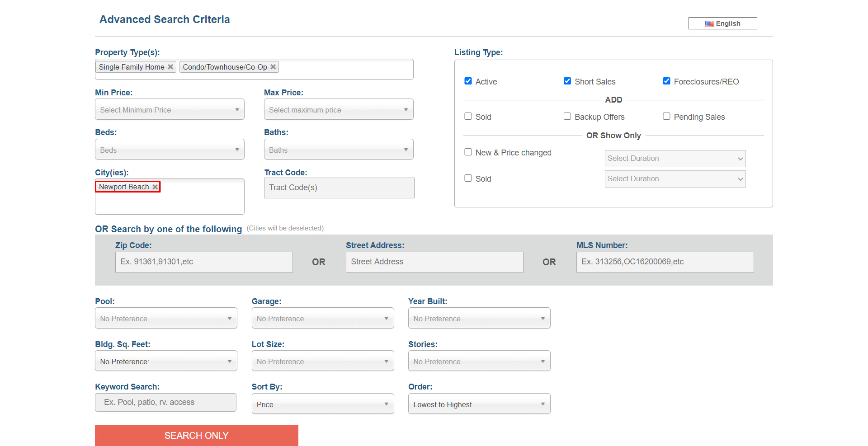
Task: Uncheck the Active listing checkbox
Action: coord(468,81)
